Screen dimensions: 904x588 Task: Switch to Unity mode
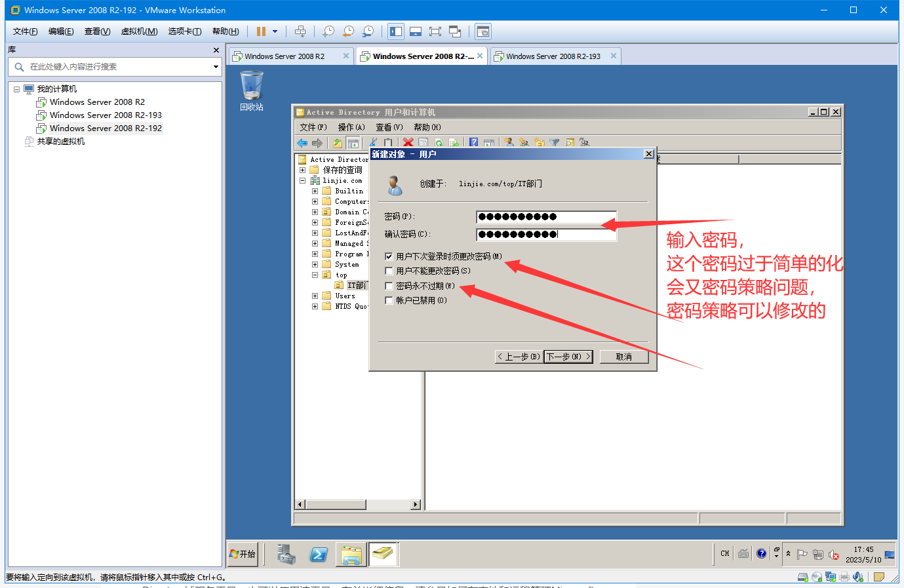[455, 31]
